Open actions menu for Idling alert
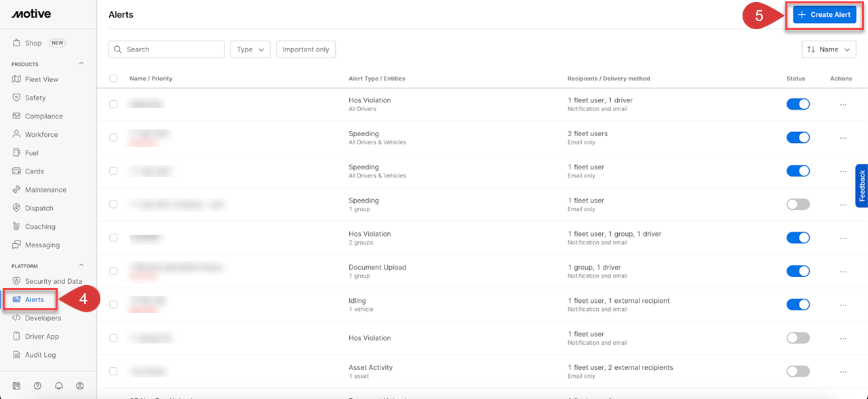 coord(843,305)
